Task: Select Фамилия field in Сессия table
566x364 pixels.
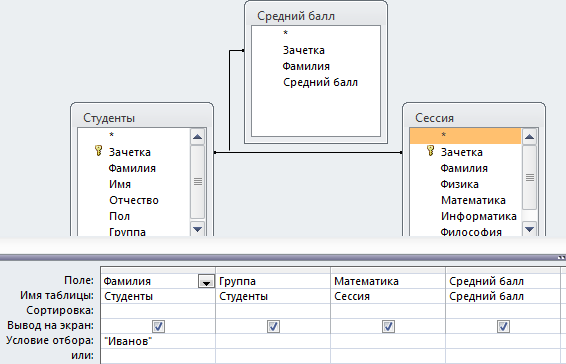Action: click(464, 168)
